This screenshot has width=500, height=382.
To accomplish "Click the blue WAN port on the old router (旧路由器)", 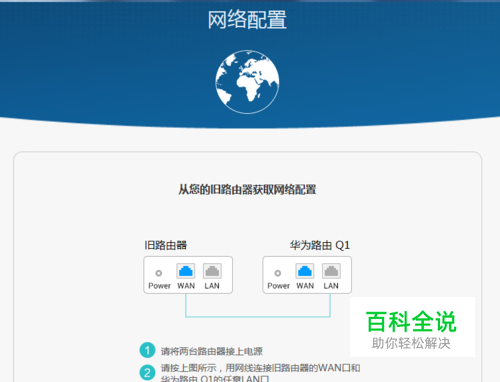I will pos(186,271).
